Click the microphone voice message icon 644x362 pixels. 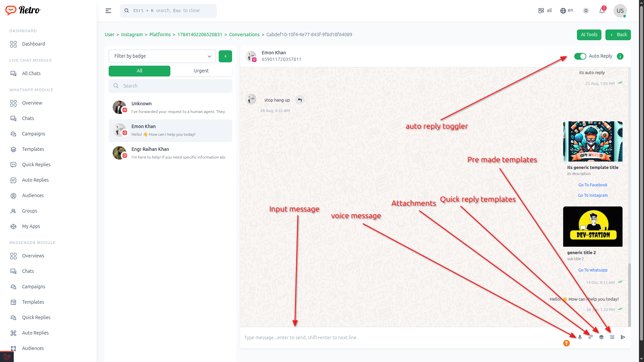point(580,337)
